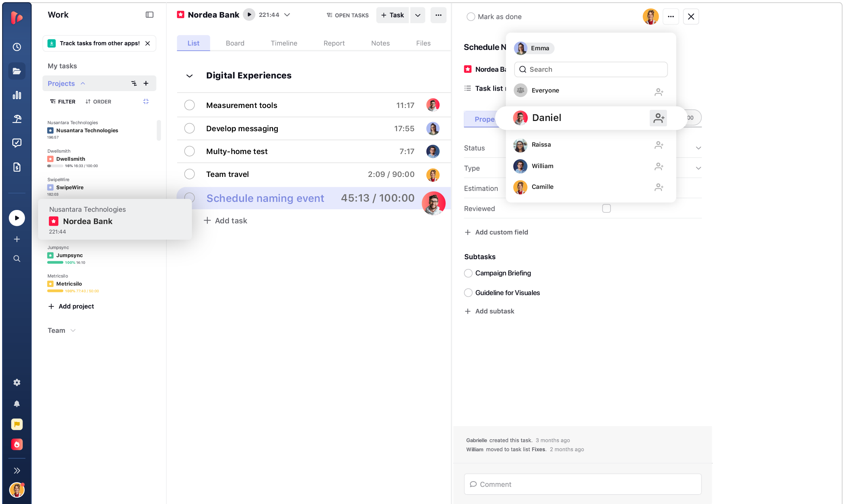This screenshot has height=504, width=844.
Task: Open the vacation umbrella icon in sidebar
Action: pos(17,119)
